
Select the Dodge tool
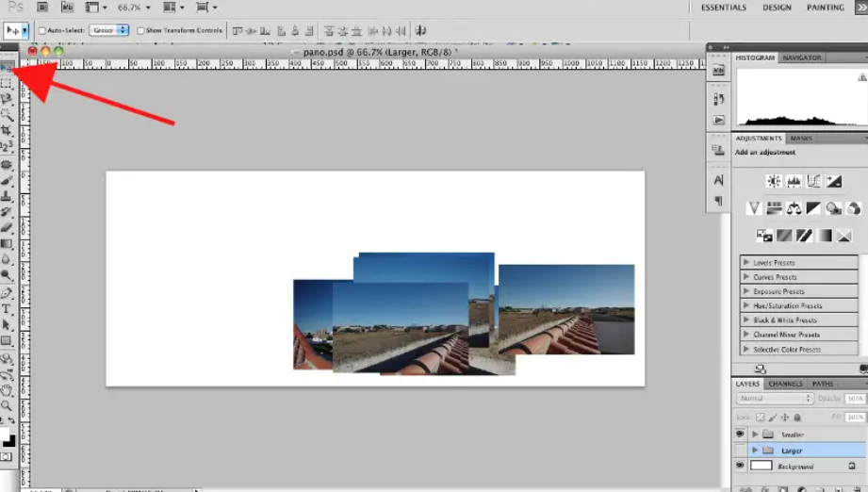pos(6,275)
